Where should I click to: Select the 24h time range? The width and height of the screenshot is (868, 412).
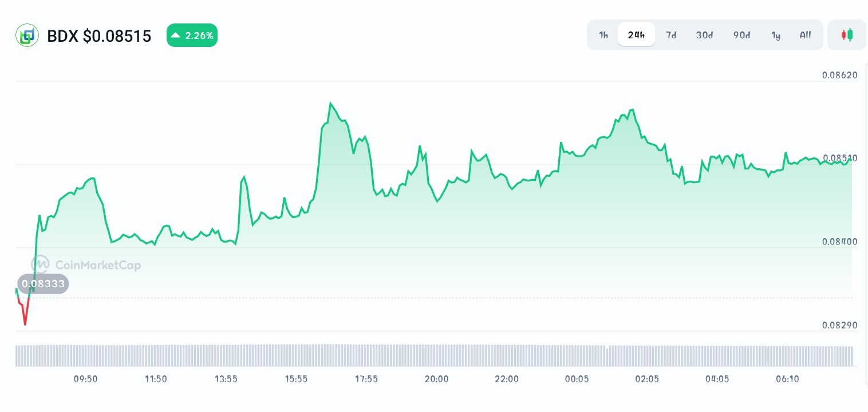pos(636,35)
